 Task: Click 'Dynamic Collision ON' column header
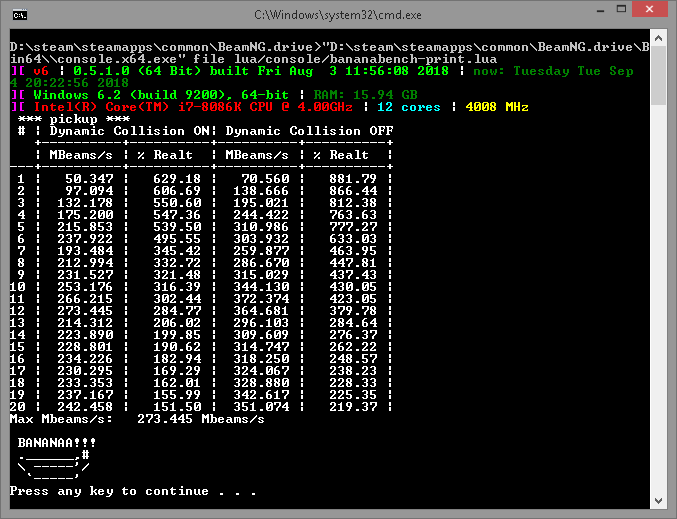[x=130, y=131]
